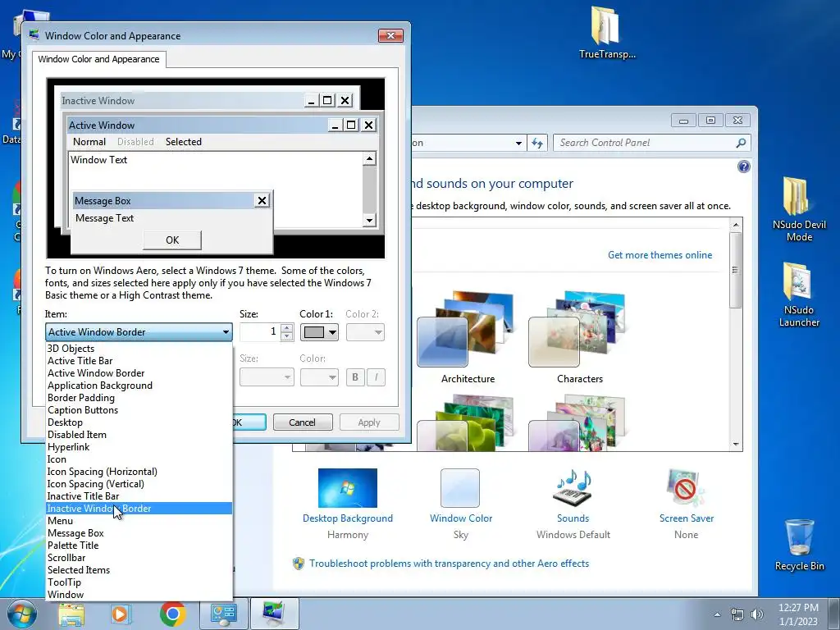This screenshot has height=630, width=840.
Task: Select the highlighted Inactive Window Border entry
Action: click(139, 509)
